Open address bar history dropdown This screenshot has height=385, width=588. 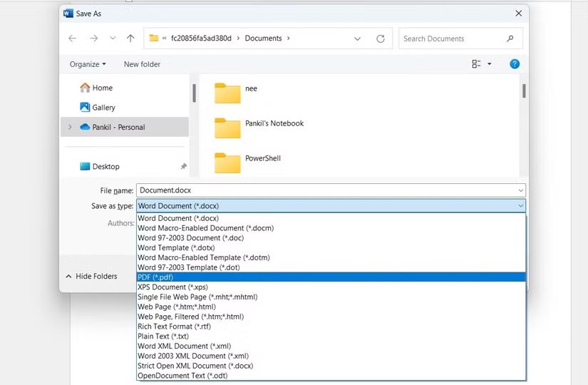click(x=357, y=38)
